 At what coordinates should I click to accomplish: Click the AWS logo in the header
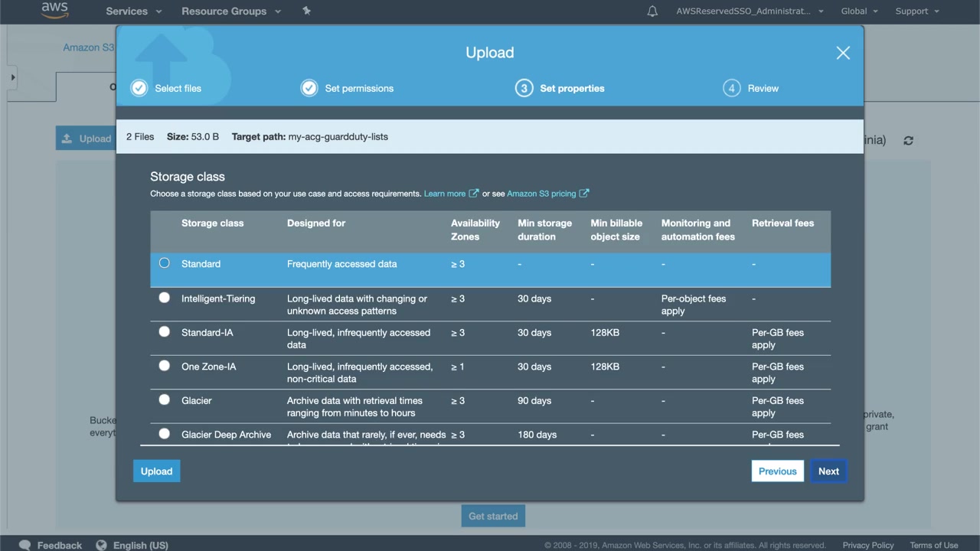[54, 10]
